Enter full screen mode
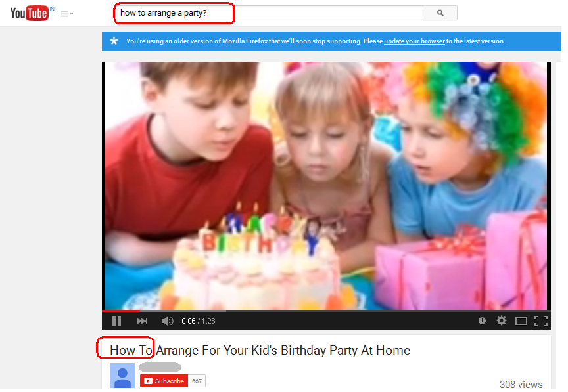 tap(541, 321)
